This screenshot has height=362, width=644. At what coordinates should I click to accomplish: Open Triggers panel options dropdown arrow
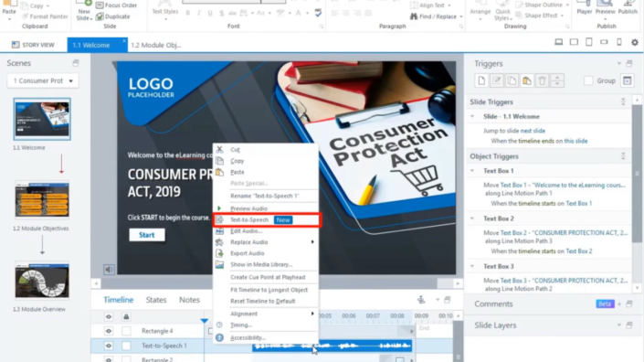619,63
